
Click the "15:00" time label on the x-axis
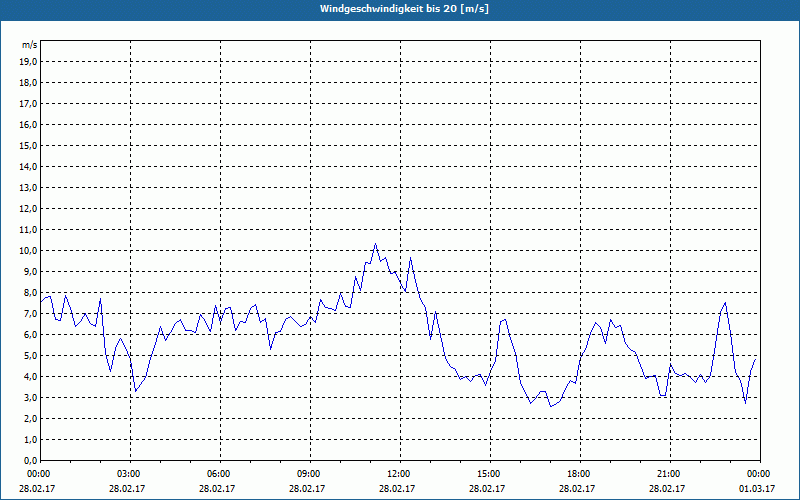(490, 474)
